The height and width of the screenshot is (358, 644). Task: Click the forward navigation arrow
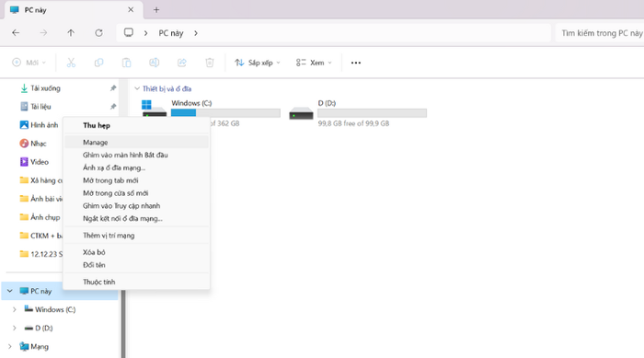pos(43,33)
